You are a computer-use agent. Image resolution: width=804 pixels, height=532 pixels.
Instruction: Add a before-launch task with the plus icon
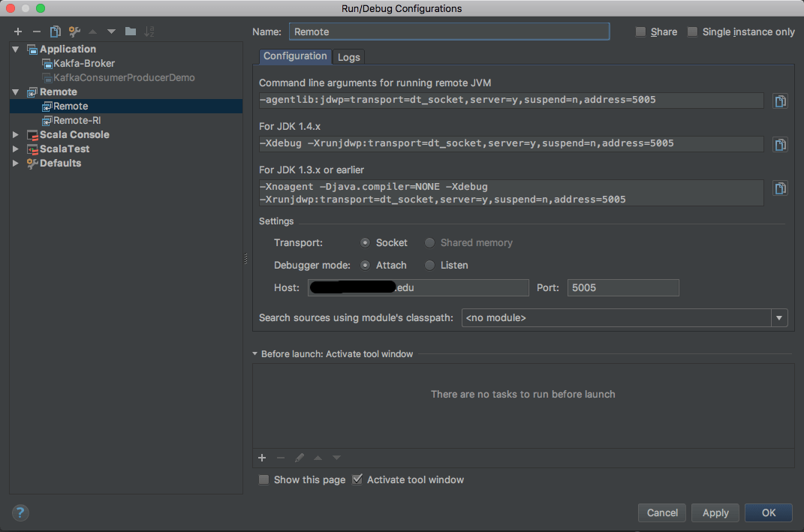click(262, 457)
